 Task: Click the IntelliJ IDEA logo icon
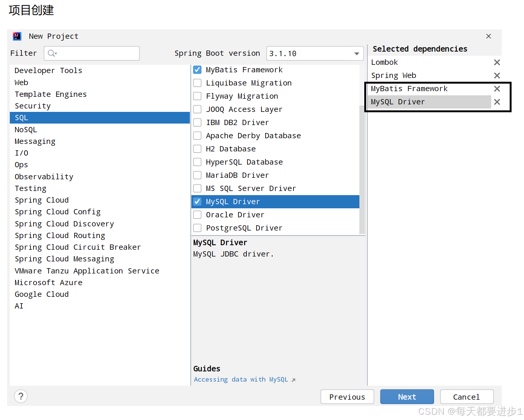pos(17,36)
